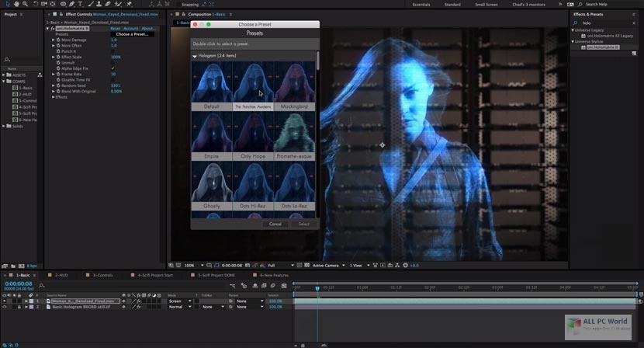Open the 1 View layout dropdown

click(x=359, y=266)
